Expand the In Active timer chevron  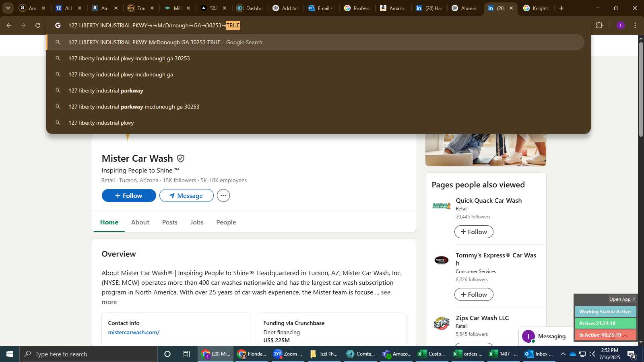[625, 336]
